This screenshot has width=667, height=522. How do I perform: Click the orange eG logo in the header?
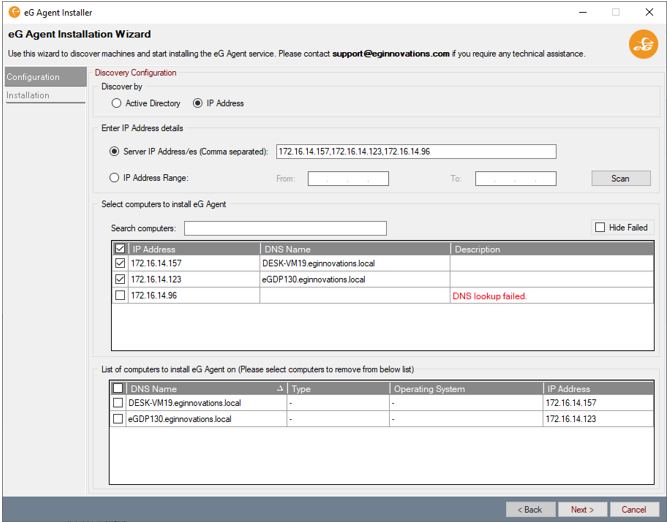coord(643,44)
